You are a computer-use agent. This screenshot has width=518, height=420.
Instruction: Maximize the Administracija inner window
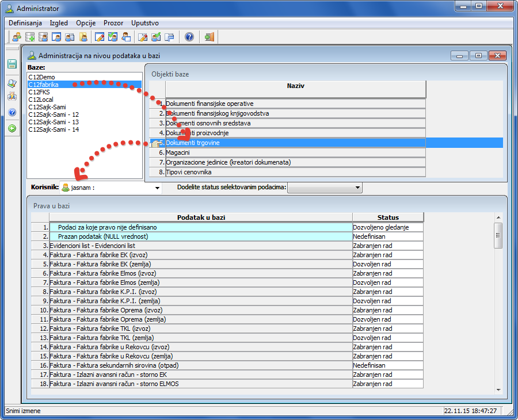[x=478, y=55]
